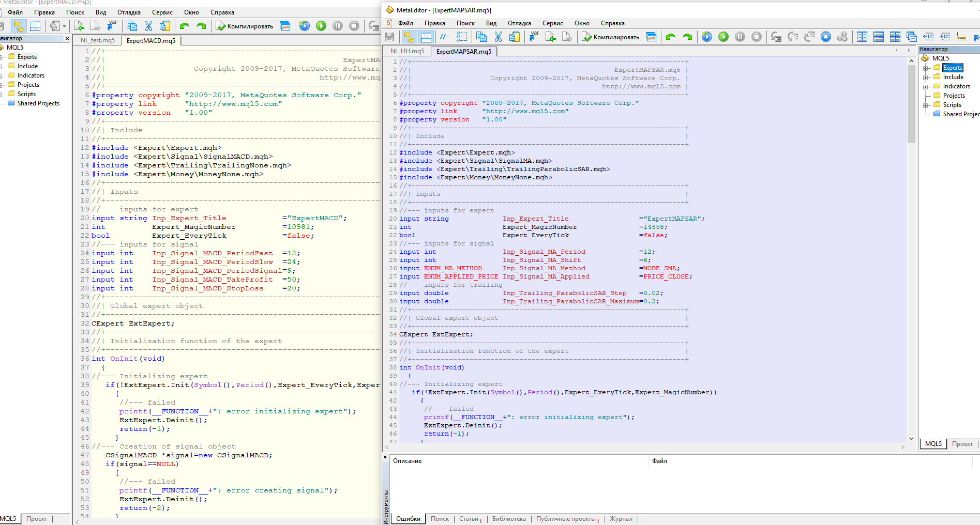The width and height of the screenshot is (980, 525).
Task: Click Paste icon in ExpertMAPSAR window toolbar
Action: point(515,37)
